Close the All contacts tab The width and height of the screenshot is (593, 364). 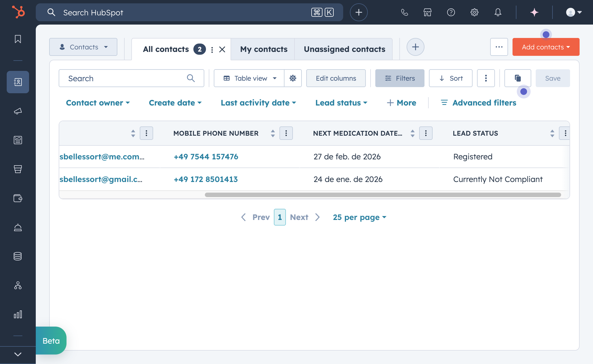tap(222, 49)
